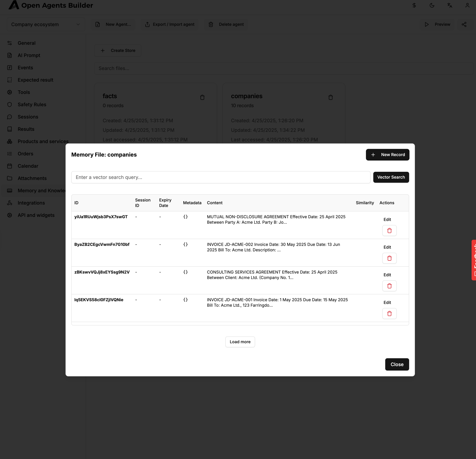Select the 'facts' store title

pos(110,96)
